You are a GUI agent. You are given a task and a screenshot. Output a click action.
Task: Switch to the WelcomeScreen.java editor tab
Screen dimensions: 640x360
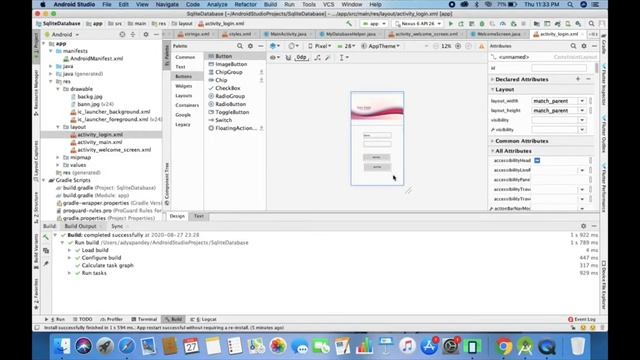pos(498,34)
